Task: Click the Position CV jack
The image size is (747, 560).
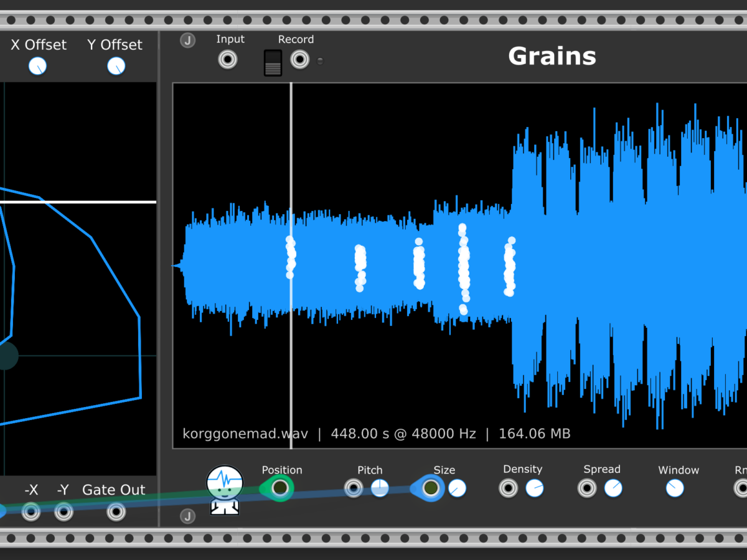Action: pos(280,488)
